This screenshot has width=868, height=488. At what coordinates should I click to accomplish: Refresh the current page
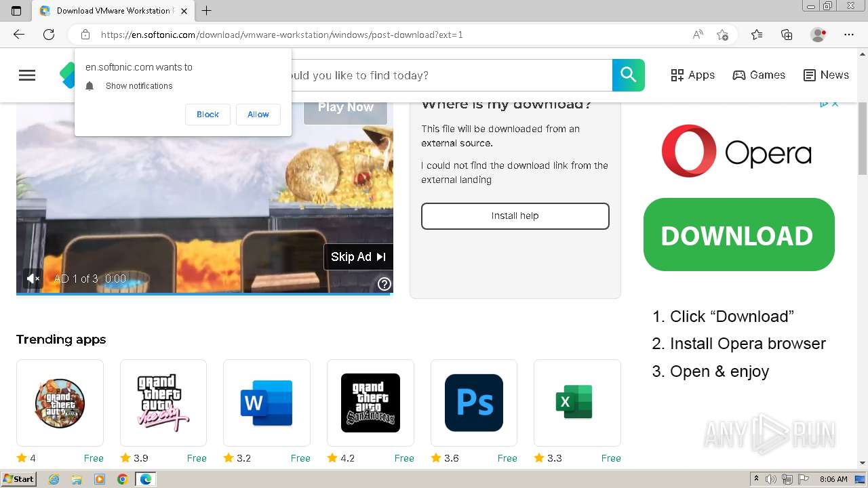click(x=49, y=35)
